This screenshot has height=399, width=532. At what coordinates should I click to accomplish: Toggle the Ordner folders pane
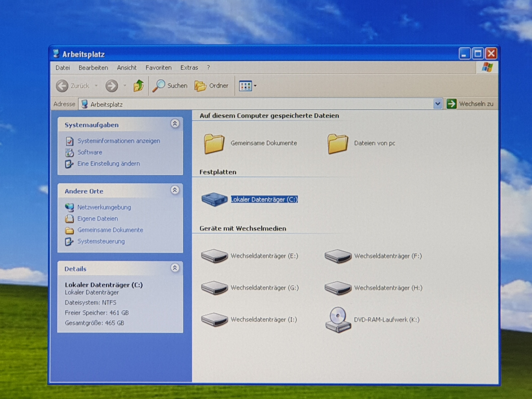(211, 86)
